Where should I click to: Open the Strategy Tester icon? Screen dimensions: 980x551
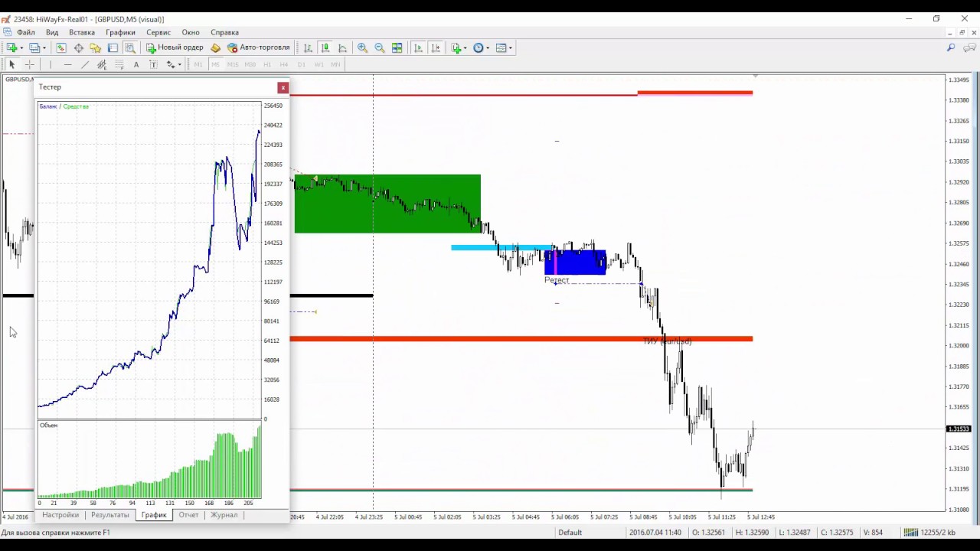(130, 47)
